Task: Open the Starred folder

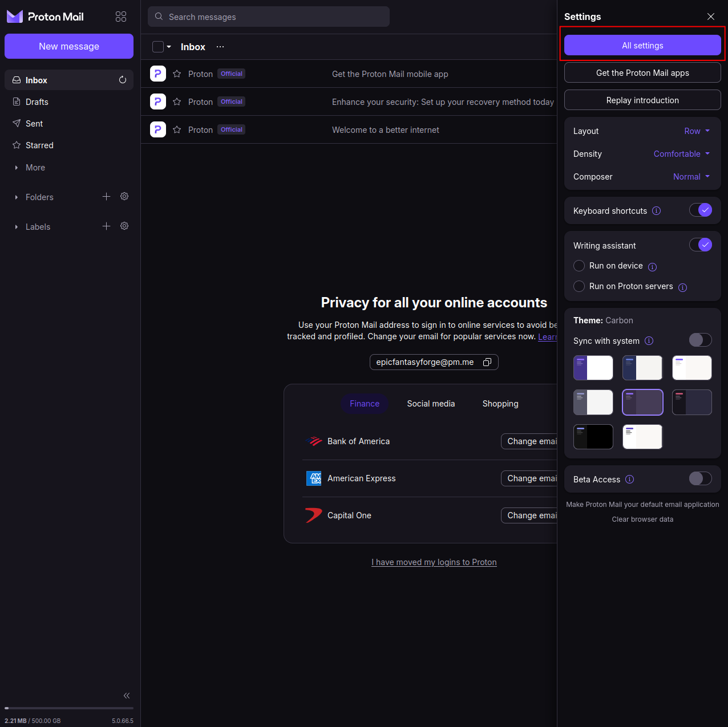Action: tap(69, 145)
